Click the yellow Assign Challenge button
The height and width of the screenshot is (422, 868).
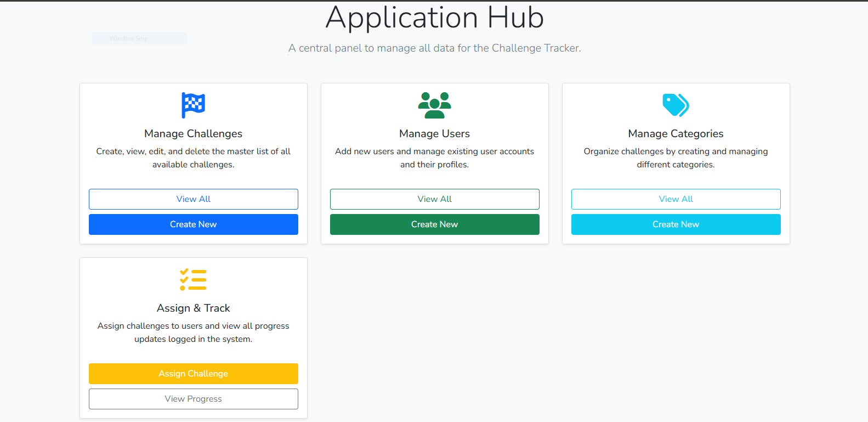(193, 374)
